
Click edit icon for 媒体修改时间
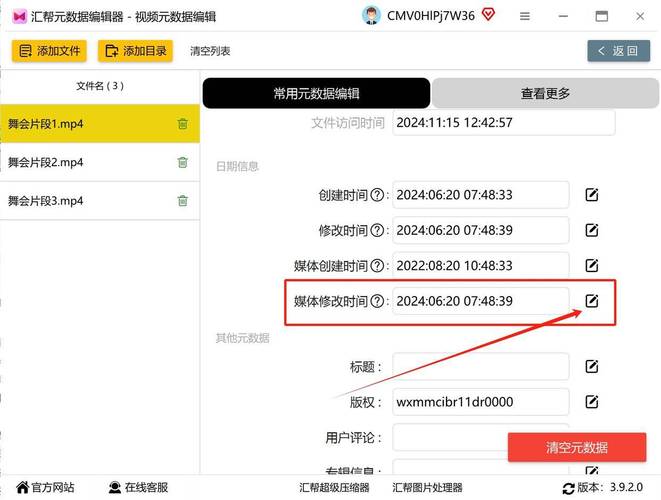(x=592, y=301)
